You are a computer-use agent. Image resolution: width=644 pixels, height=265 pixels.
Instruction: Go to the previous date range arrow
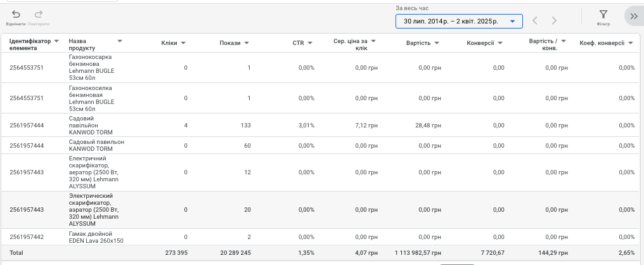(x=535, y=20)
